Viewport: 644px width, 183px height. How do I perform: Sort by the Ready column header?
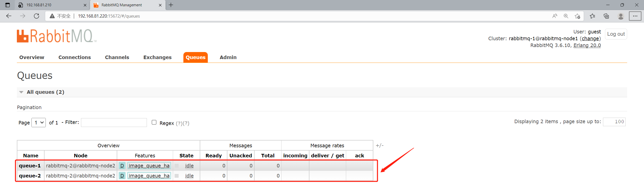214,156
